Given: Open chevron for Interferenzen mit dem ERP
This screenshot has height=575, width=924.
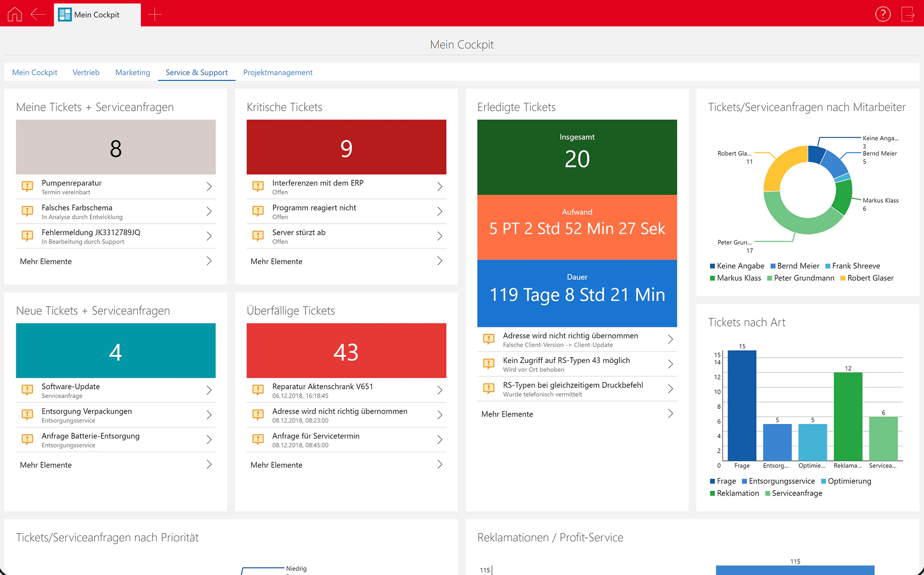Looking at the screenshot, I should (x=440, y=187).
